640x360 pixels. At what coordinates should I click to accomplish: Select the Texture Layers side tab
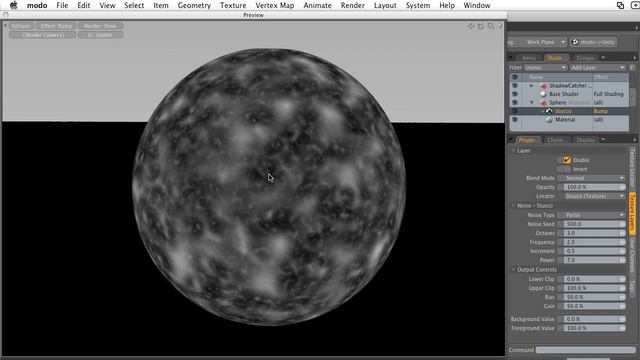coord(632,214)
